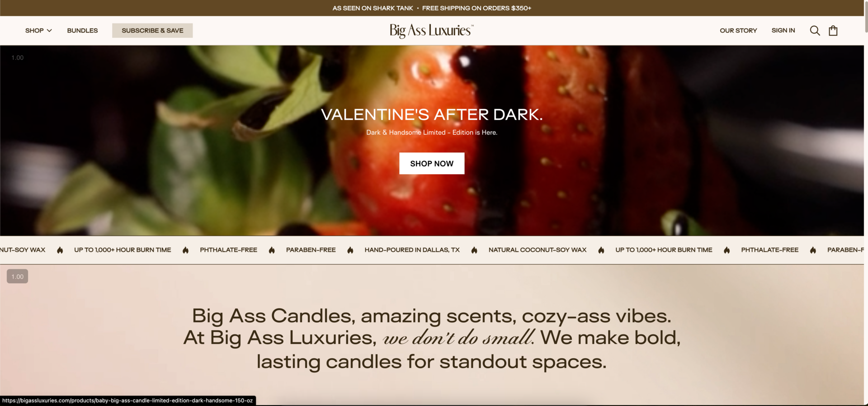Click flame icon before HAND-POURED IN DALLAS, TX
Screen dimensions: 868x406
[350, 250]
